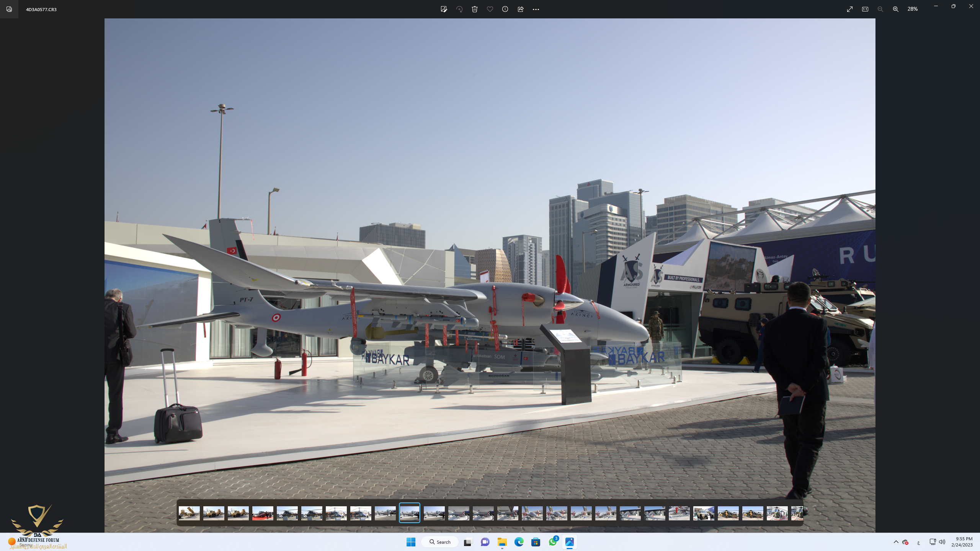Open the Edit image tool

[444, 9]
